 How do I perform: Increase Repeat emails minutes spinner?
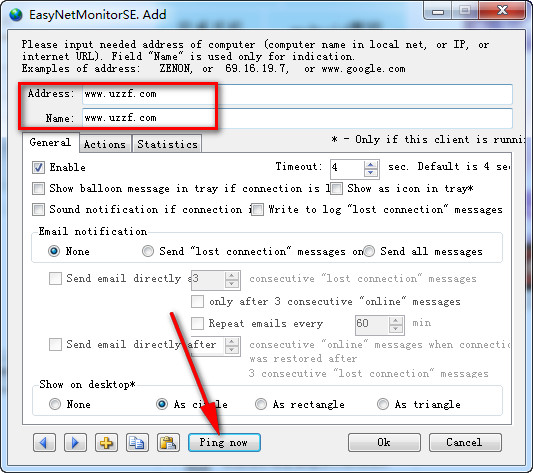click(x=395, y=320)
